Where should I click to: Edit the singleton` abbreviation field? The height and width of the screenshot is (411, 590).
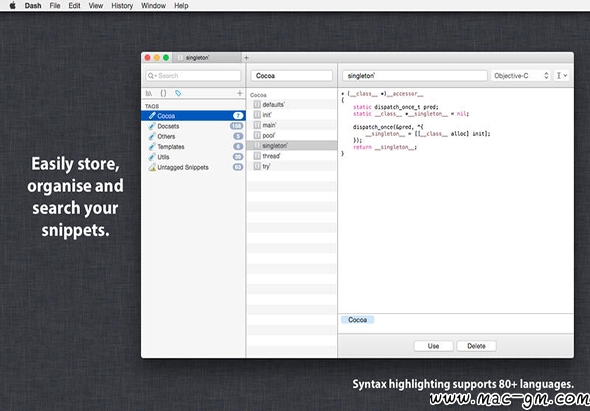coord(415,76)
